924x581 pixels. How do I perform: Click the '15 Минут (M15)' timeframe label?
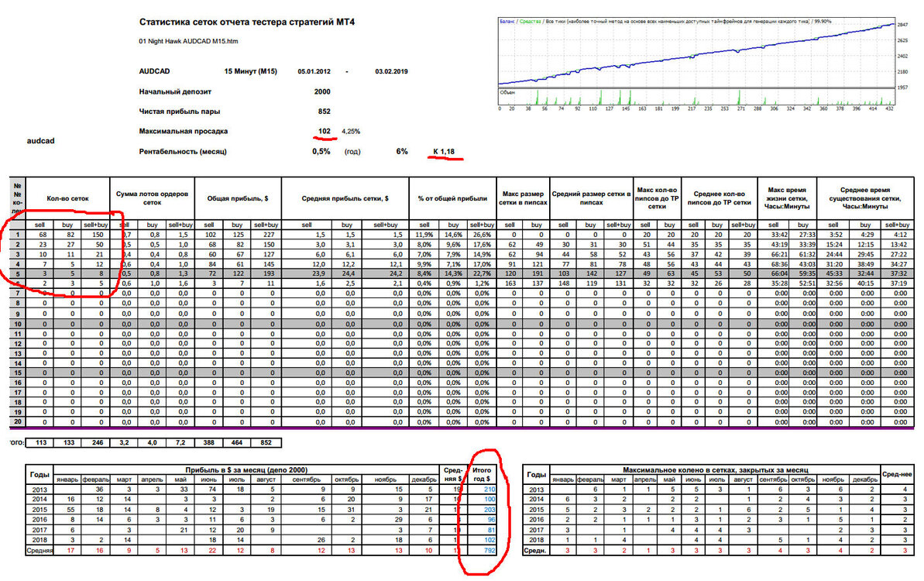tap(250, 71)
